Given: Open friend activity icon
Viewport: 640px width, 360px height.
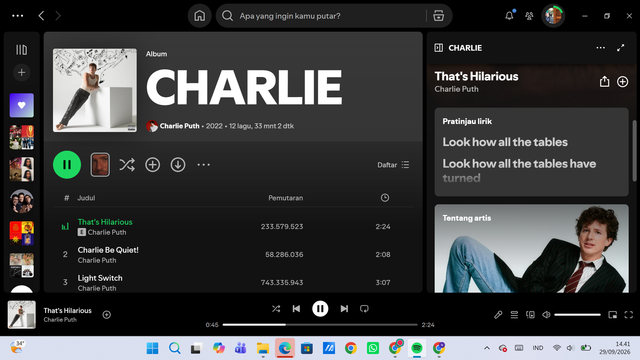Looking at the screenshot, I should (x=529, y=16).
